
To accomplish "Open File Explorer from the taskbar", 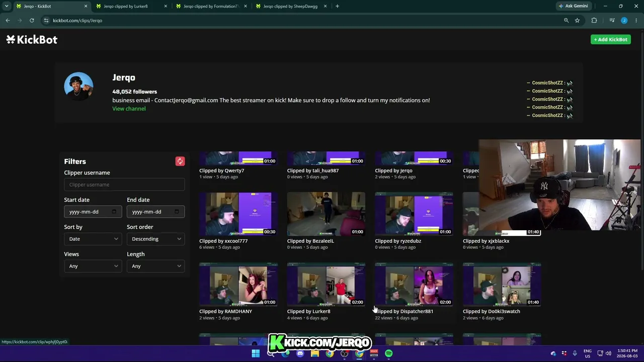I will click(x=315, y=353).
